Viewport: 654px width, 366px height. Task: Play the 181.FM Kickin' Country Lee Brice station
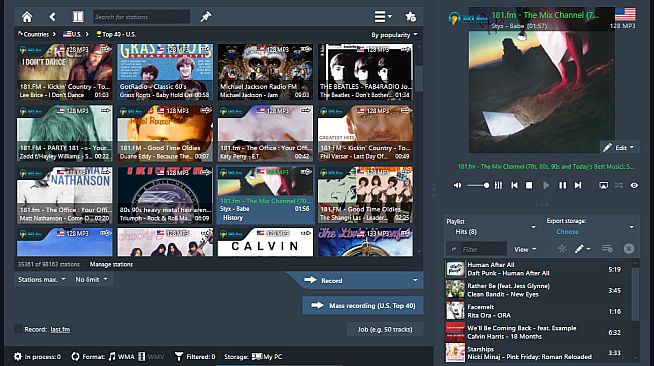pyautogui.click(x=65, y=72)
